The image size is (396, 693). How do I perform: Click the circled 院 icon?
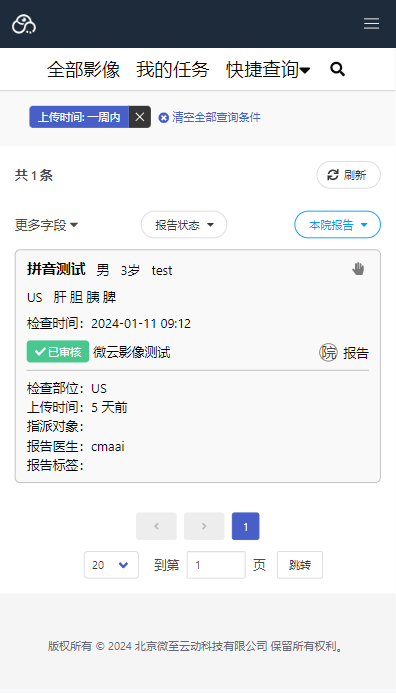pyautogui.click(x=328, y=353)
